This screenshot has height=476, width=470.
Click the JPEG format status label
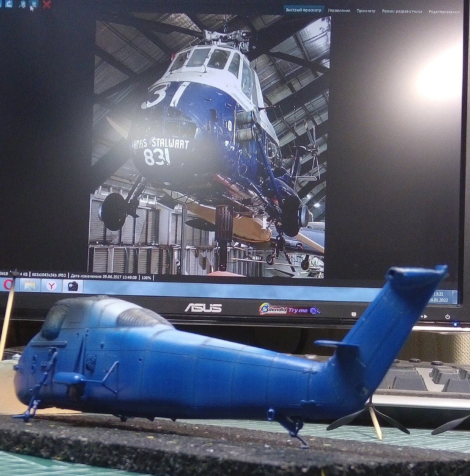(x=61, y=275)
